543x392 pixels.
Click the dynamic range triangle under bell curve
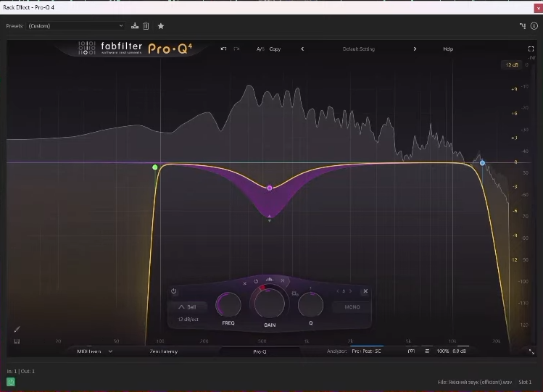pos(270,218)
